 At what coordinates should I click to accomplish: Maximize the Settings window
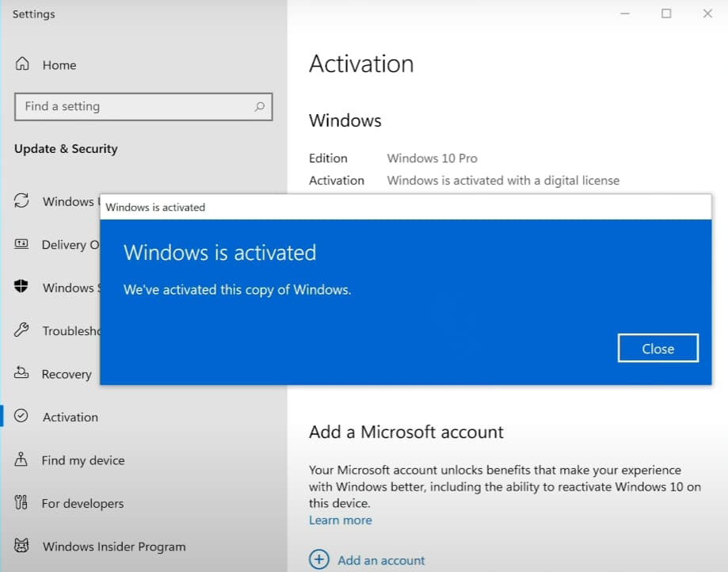click(666, 13)
